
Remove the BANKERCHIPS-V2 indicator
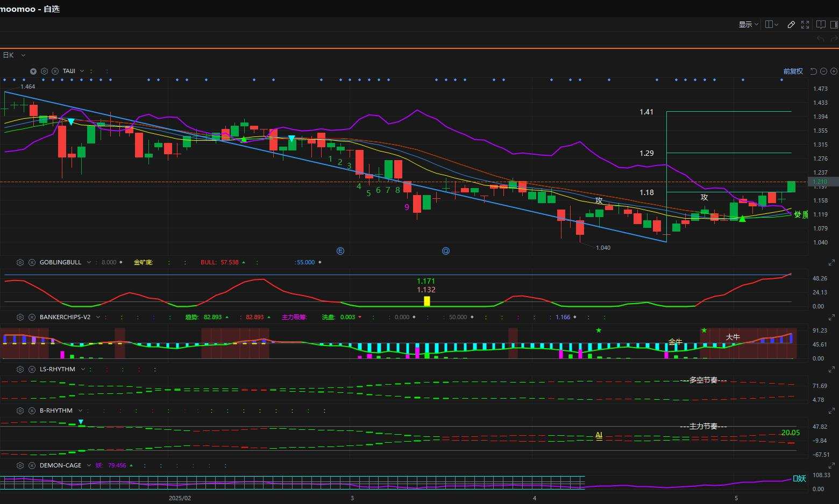click(32, 317)
